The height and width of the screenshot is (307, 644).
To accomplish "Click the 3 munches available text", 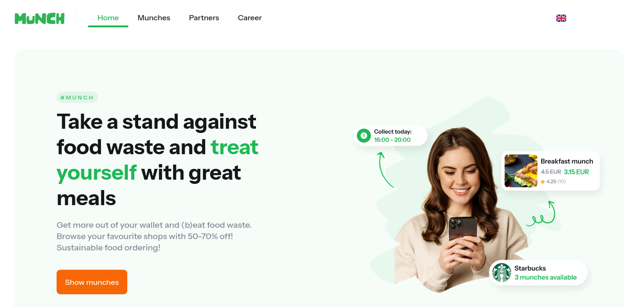I will (x=545, y=277).
